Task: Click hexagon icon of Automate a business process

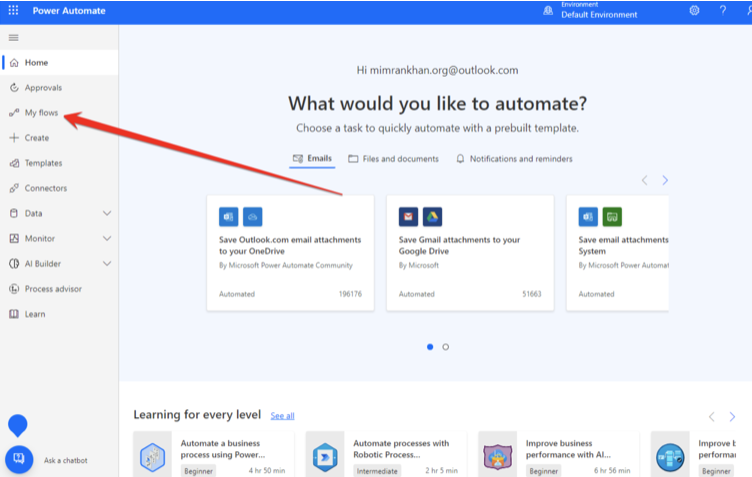Action: tap(153, 457)
